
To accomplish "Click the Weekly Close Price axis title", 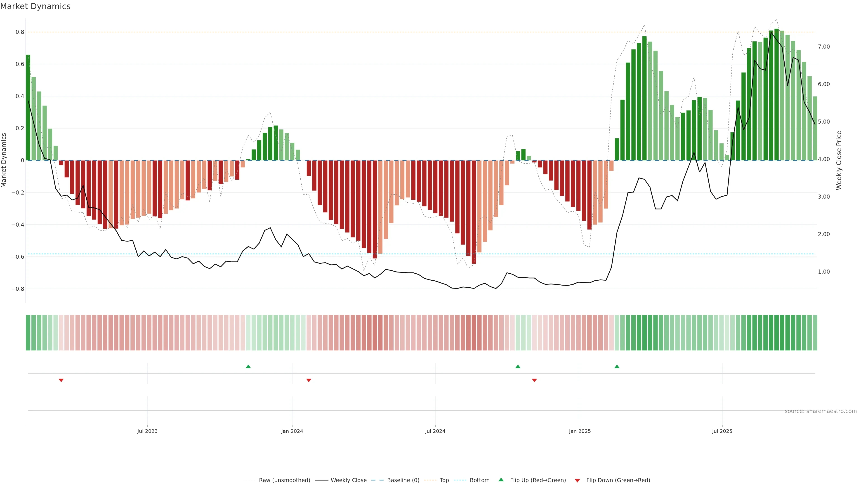I will (839, 160).
